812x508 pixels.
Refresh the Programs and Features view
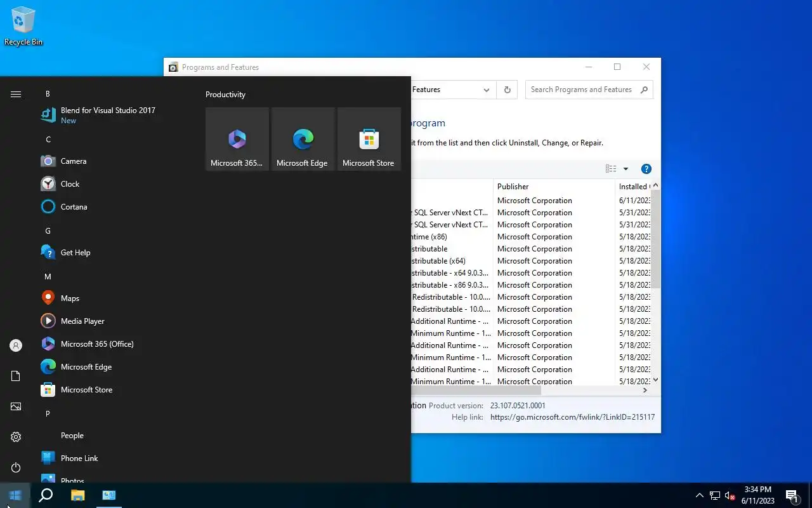(x=507, y=90)
